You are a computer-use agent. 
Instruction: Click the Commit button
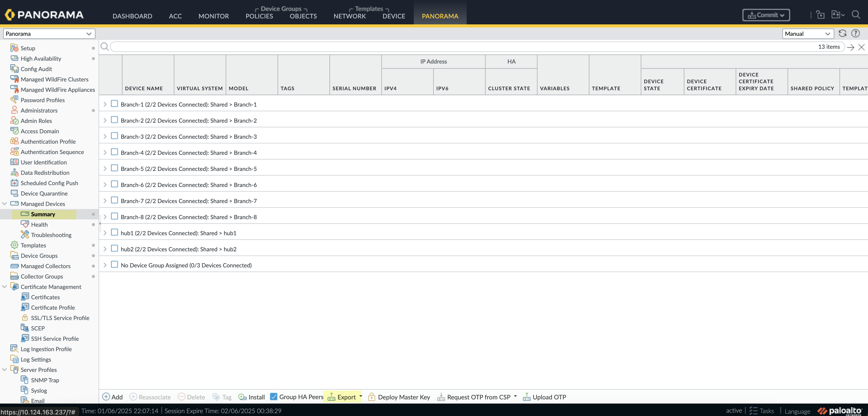(766, 15)
